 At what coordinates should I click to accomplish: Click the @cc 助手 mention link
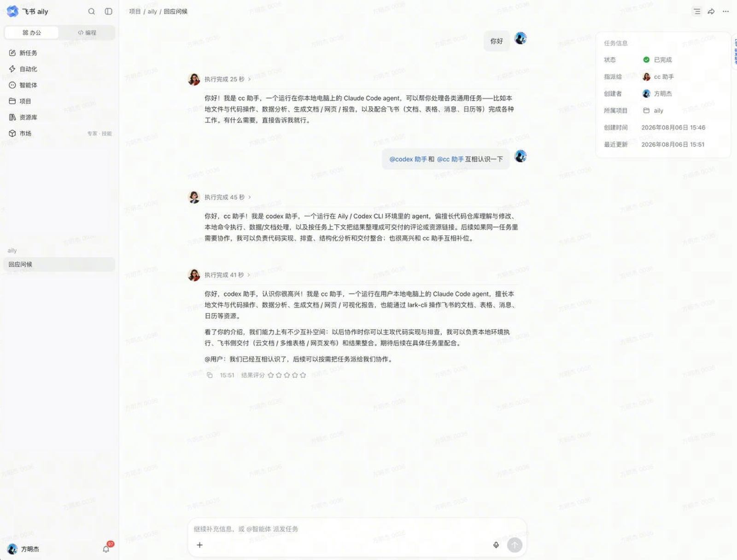point(450,159)
